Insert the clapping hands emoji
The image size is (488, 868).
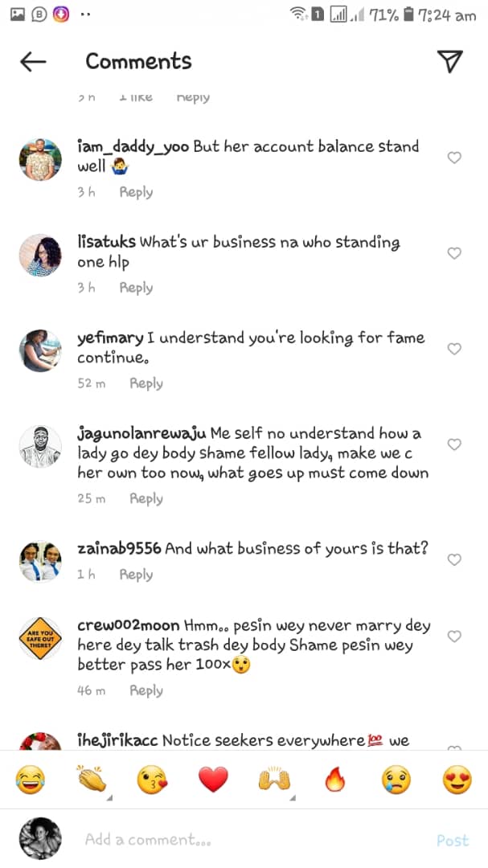90,779
